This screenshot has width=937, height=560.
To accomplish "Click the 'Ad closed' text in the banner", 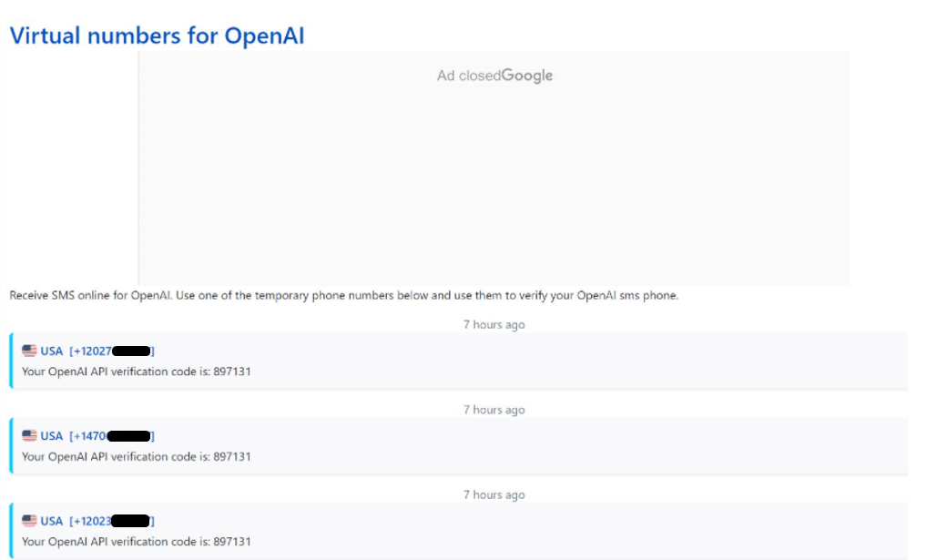I will (468, 76).
